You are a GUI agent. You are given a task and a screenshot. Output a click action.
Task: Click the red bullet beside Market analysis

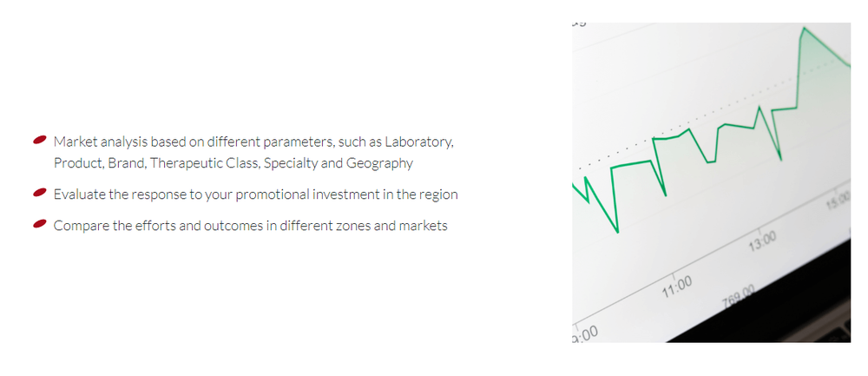tap(40, 140)
